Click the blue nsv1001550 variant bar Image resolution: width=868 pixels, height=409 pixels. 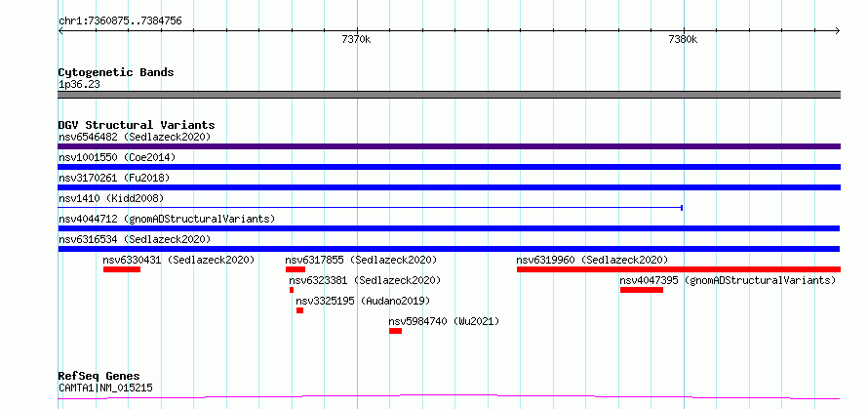(449, 167)
